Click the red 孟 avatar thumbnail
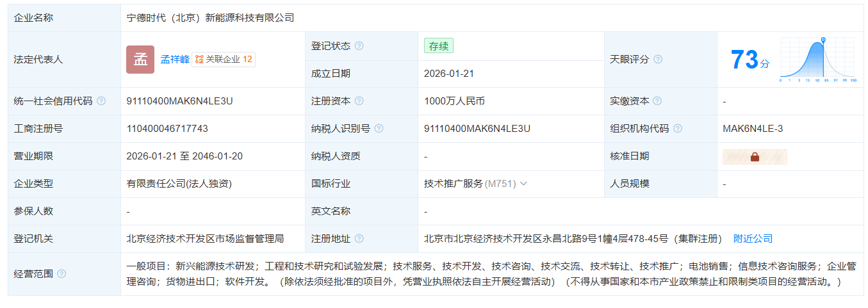 pyautogui.click(x=140, y=60)
